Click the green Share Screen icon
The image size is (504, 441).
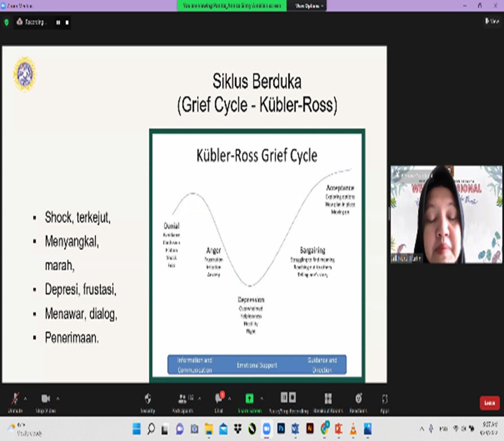click(249, 399)
